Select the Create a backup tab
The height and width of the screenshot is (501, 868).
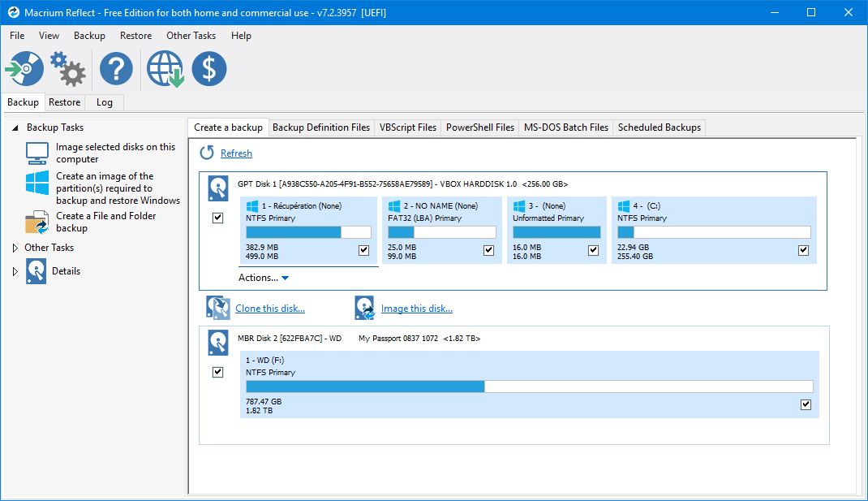(x=228, y=127)
